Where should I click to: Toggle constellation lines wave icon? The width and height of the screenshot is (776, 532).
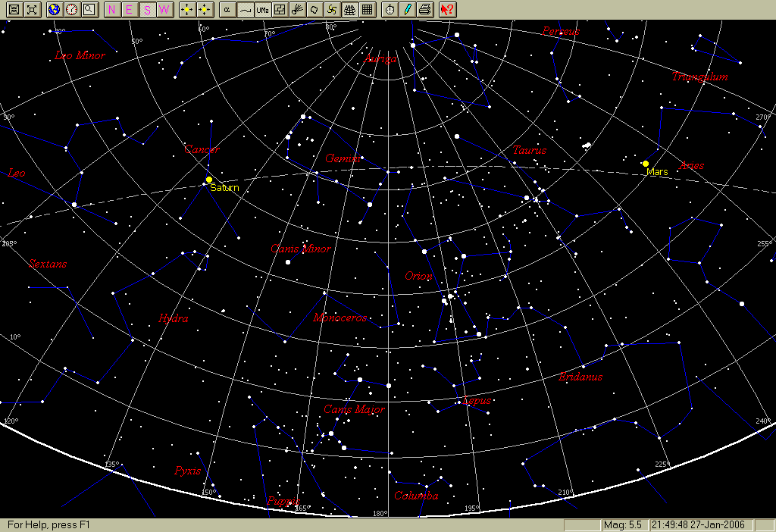tap(245, 9)
